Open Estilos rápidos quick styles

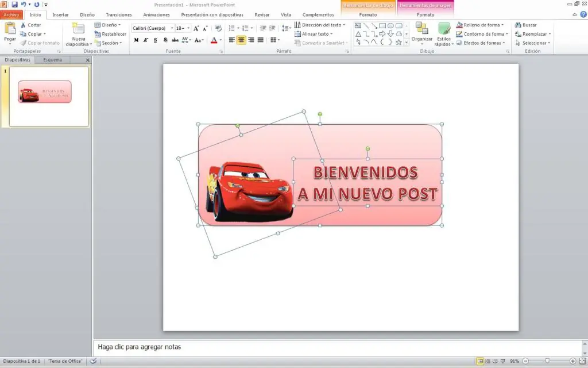tap(444, 34)
